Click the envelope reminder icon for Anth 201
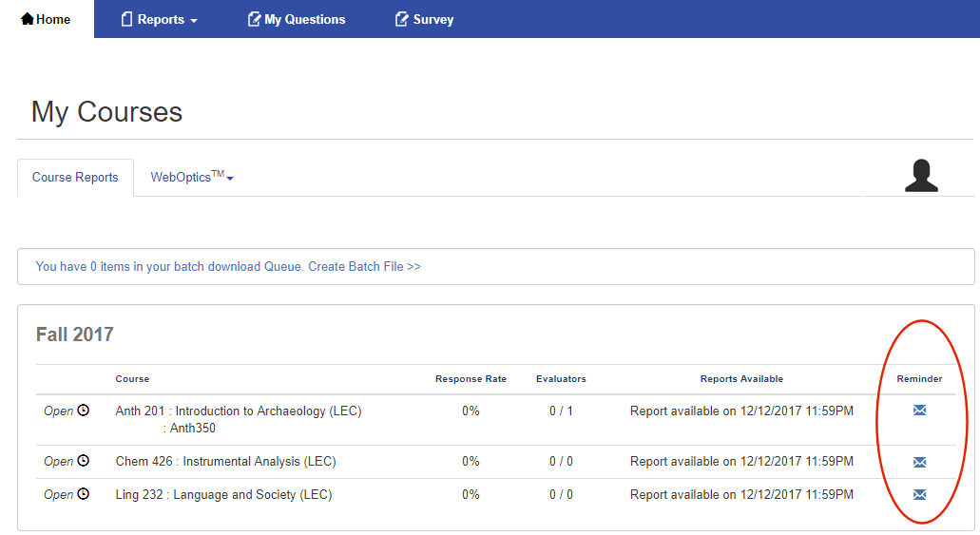 point(919,411)
